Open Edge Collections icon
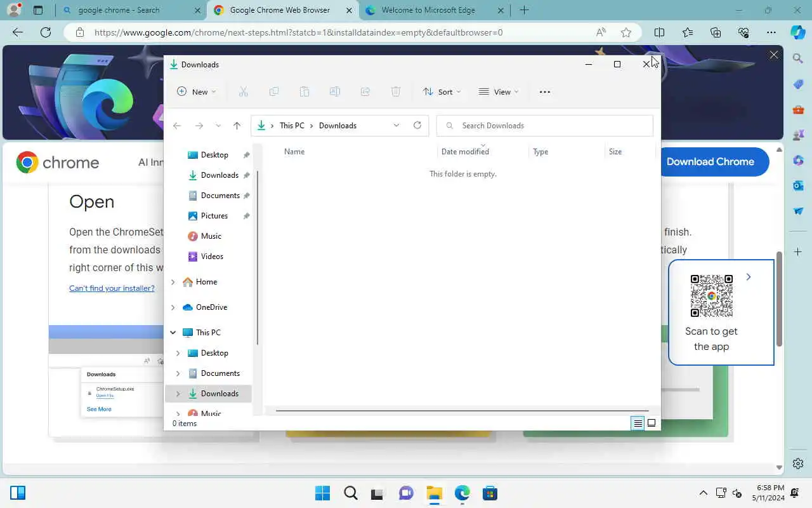 click(716, 32)
